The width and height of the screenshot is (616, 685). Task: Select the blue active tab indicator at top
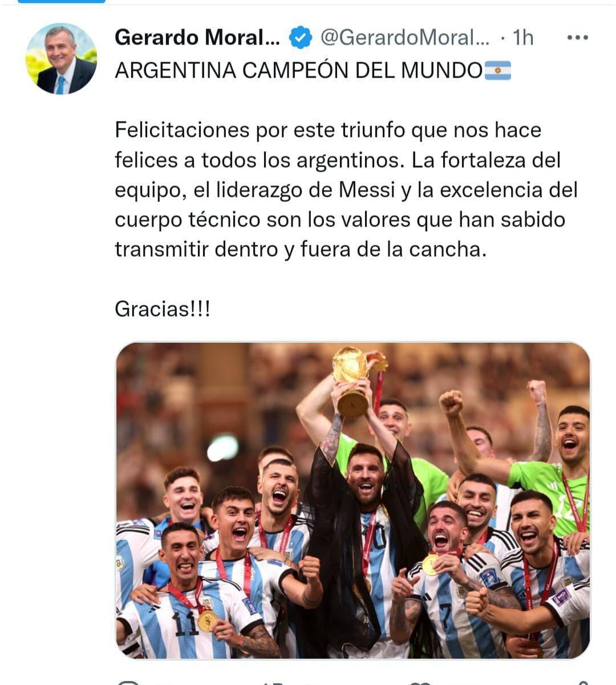coord(62,2)
